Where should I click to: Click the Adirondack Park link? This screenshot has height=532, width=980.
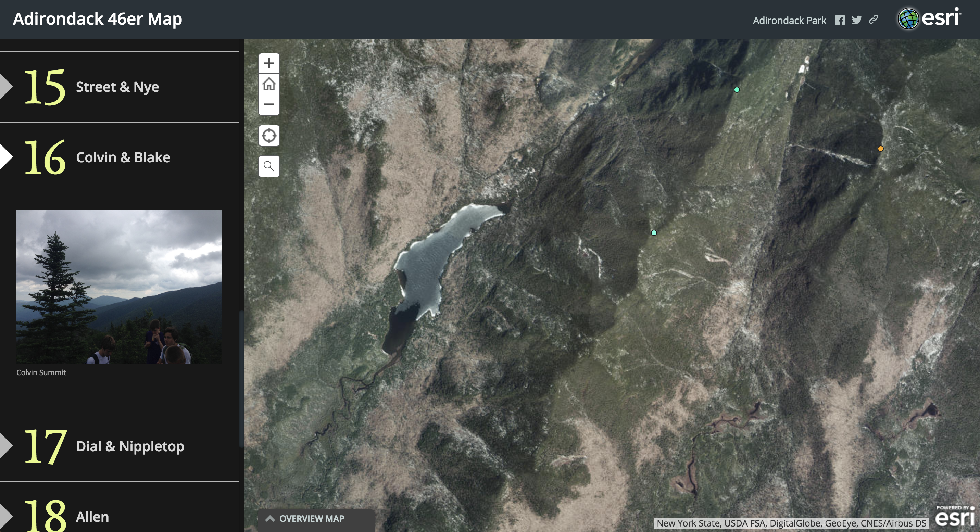(x=789, y=20)
